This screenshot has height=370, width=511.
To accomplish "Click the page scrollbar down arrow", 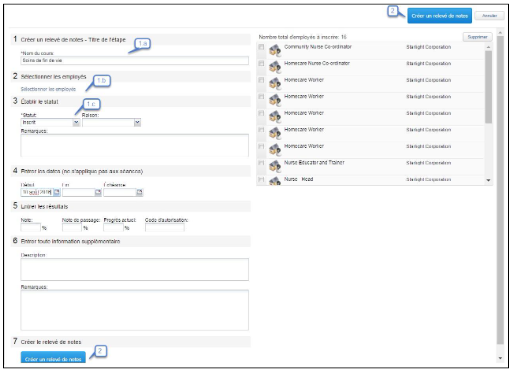I will (500, 358).
